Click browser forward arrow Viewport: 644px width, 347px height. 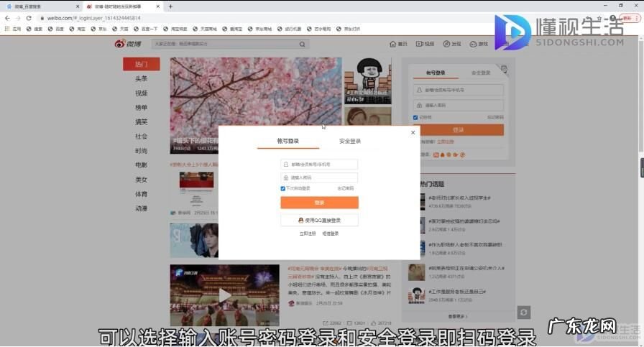point(18,18)
